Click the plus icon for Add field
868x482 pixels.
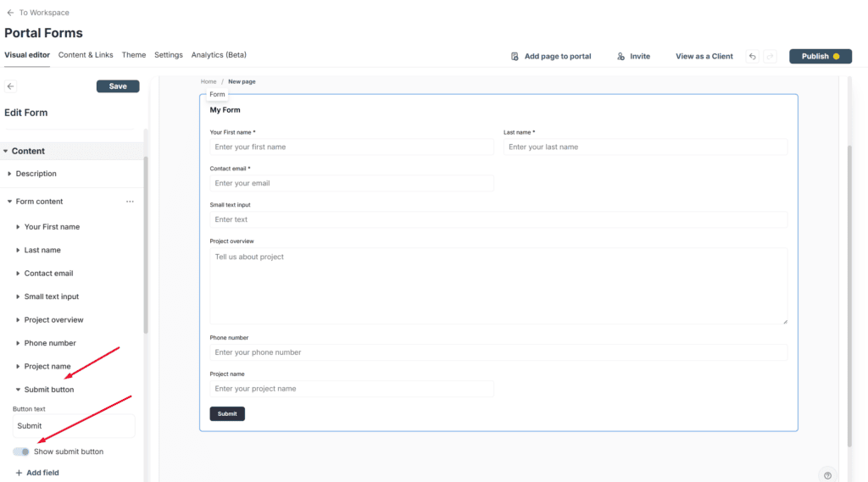point(19,473)
